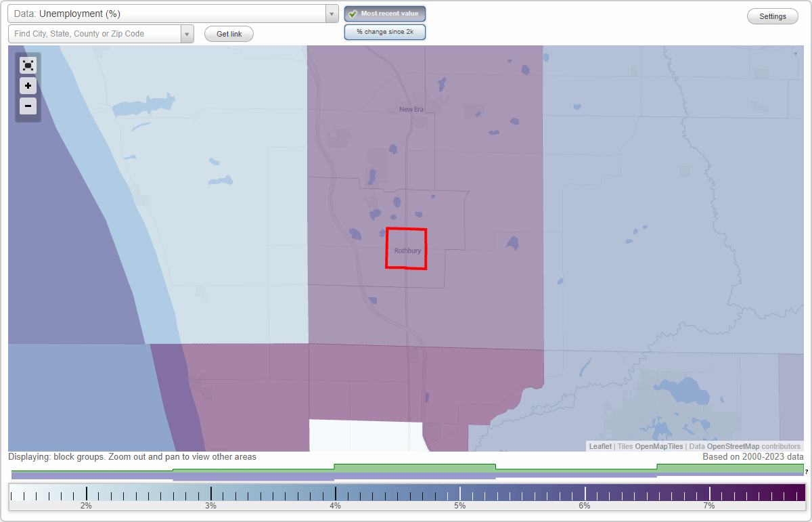Image resolution: width=812 pixels, height=522 pixels.
Task: Open the Settings panel
Action: (x=772, y=16)
